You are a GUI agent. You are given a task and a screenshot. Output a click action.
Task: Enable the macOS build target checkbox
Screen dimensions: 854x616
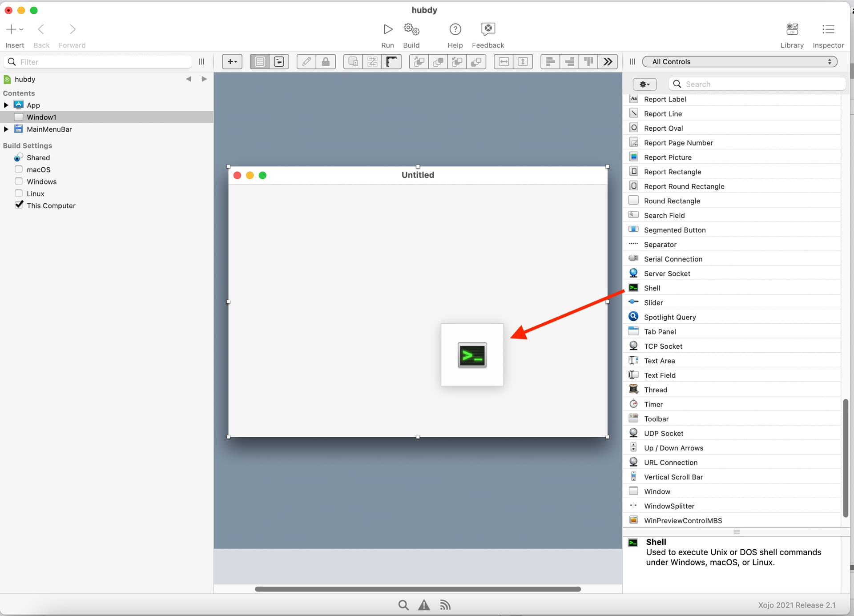click(x=19, y=169)
